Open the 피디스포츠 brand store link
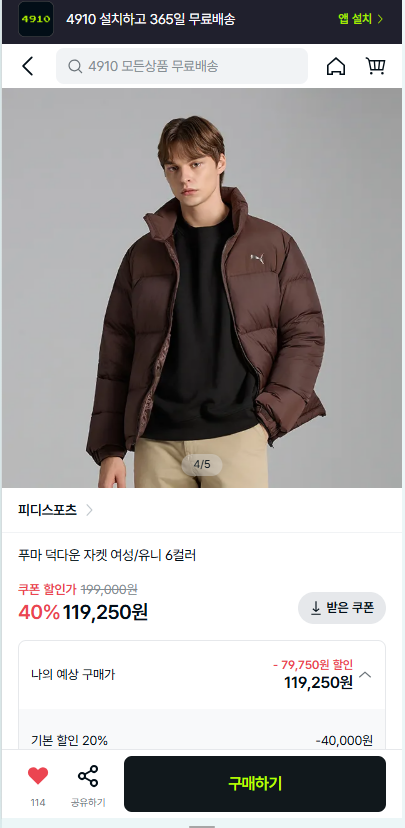Screen dimensions: 405x828 (48, 510)
